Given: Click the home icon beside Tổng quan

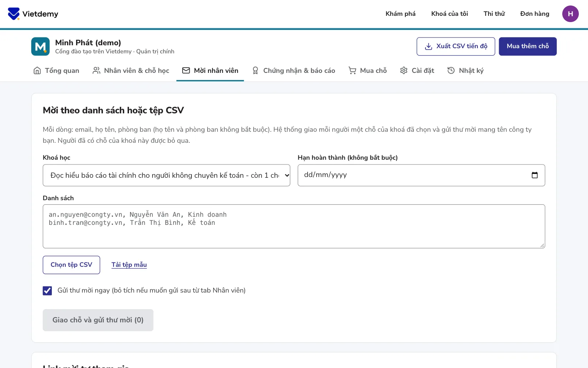Looking at the screenshot, I should coord(37,71).
